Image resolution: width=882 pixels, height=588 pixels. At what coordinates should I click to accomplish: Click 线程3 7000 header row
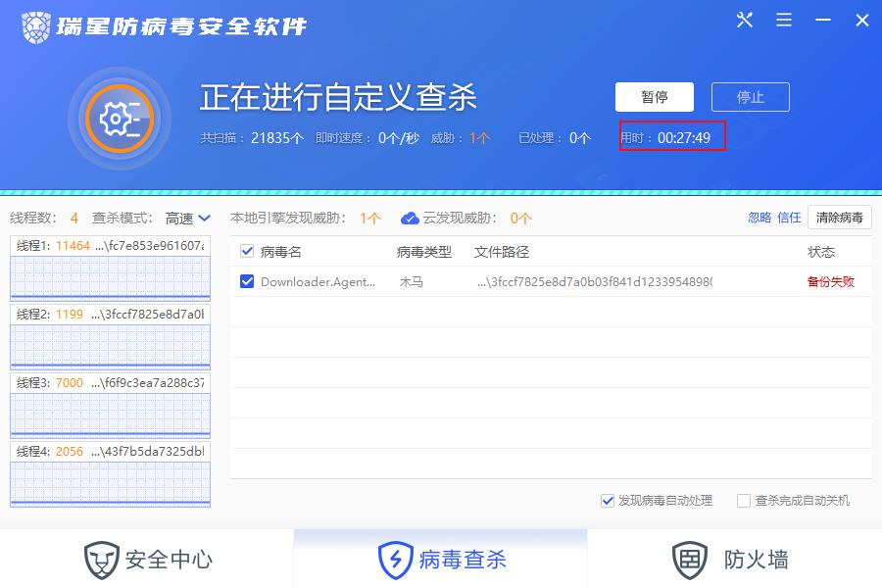pos(110,383)
